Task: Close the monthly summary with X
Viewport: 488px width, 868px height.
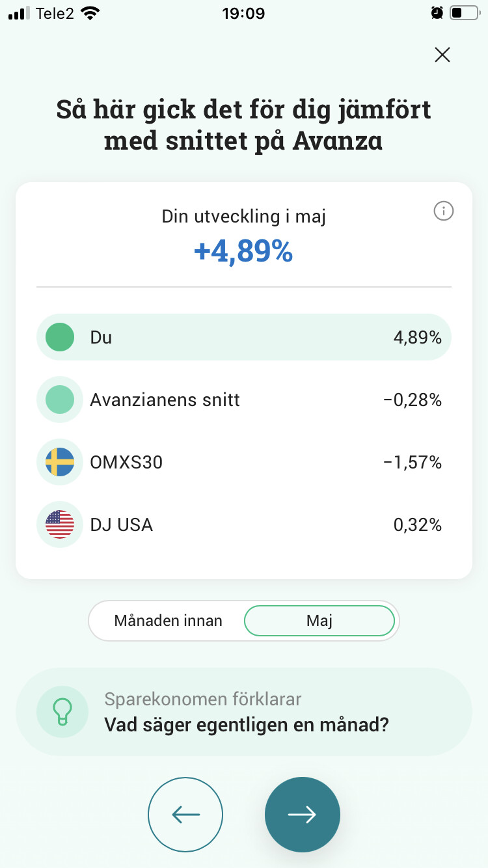Action: pos(442,55)
